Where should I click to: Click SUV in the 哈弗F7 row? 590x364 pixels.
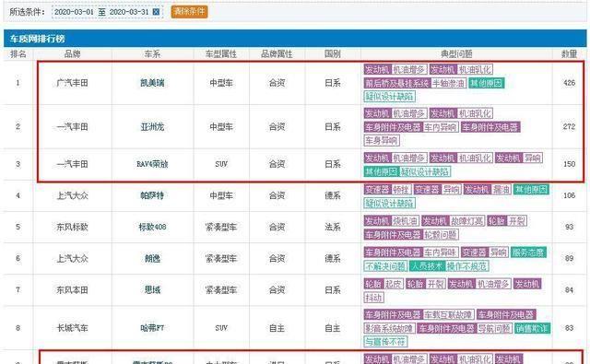pos(221,328)
